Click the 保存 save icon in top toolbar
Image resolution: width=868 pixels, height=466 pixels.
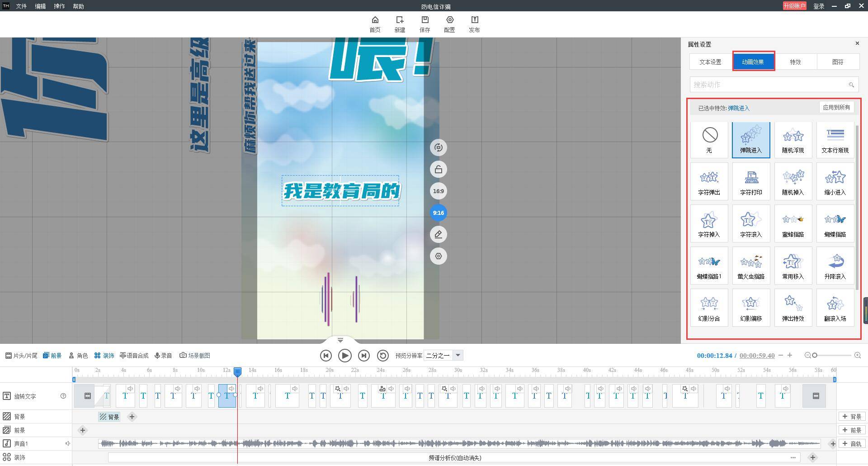coord(425,24)
